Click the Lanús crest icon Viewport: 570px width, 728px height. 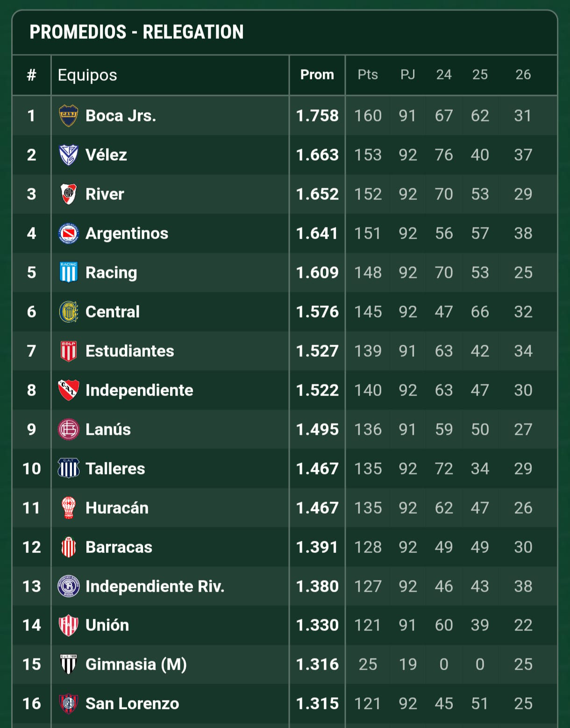[x=69, y=430]
